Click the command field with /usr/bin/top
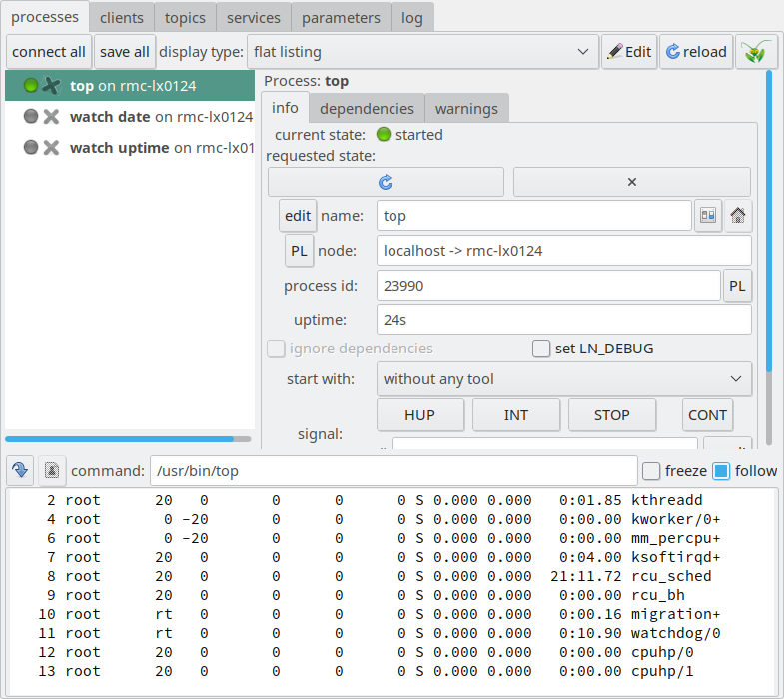 coord(393,471)
